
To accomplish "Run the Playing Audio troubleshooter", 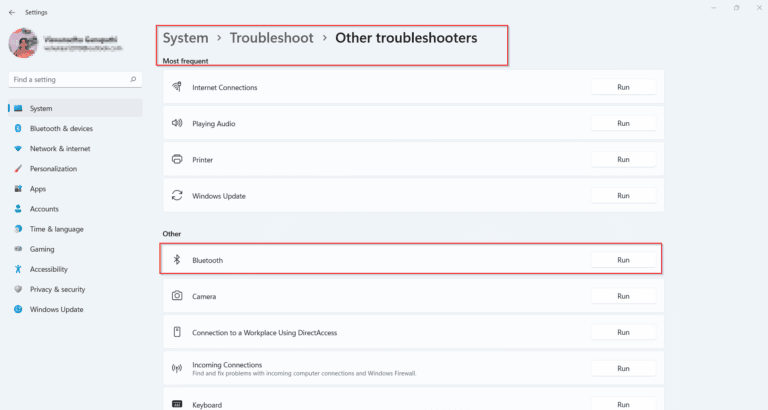I will [x=622, y=123].
